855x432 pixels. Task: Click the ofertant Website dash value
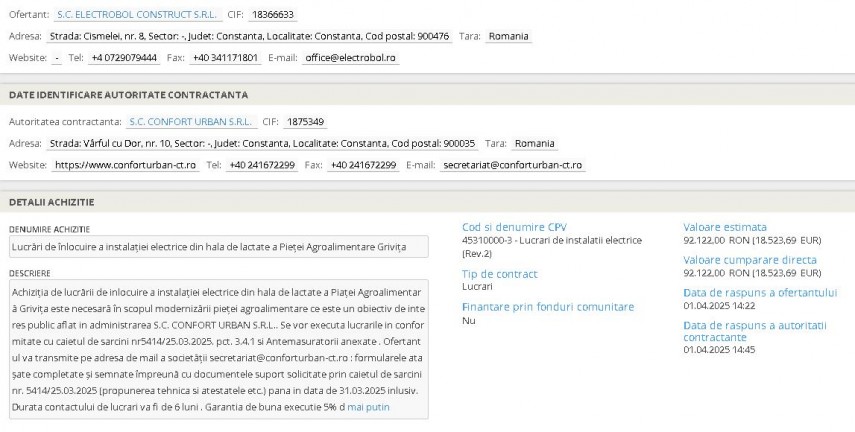57,58
